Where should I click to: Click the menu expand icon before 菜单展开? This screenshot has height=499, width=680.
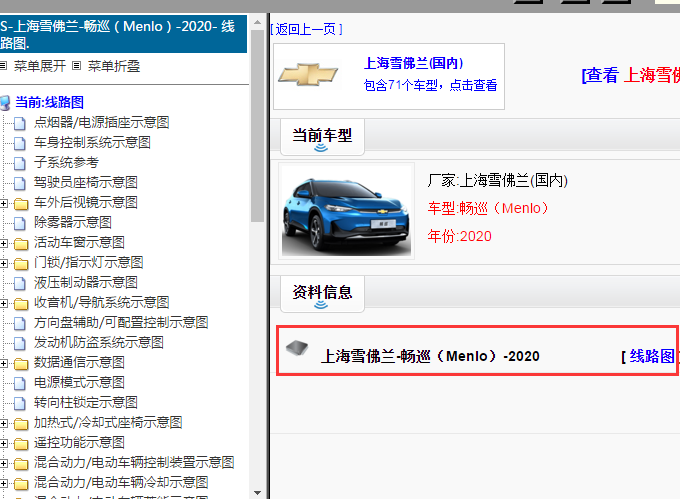(3, 66)
